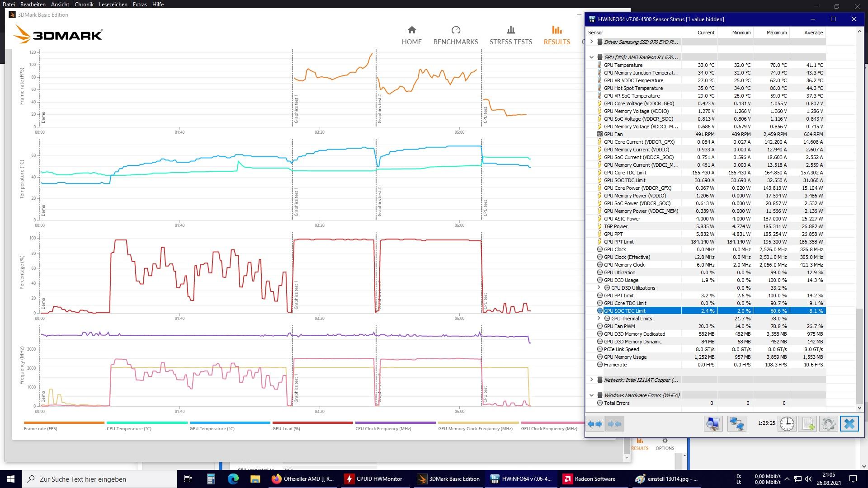Open Task View on taskbar
The width and height of the screenshot is (868, 488).
pos(188,479)
